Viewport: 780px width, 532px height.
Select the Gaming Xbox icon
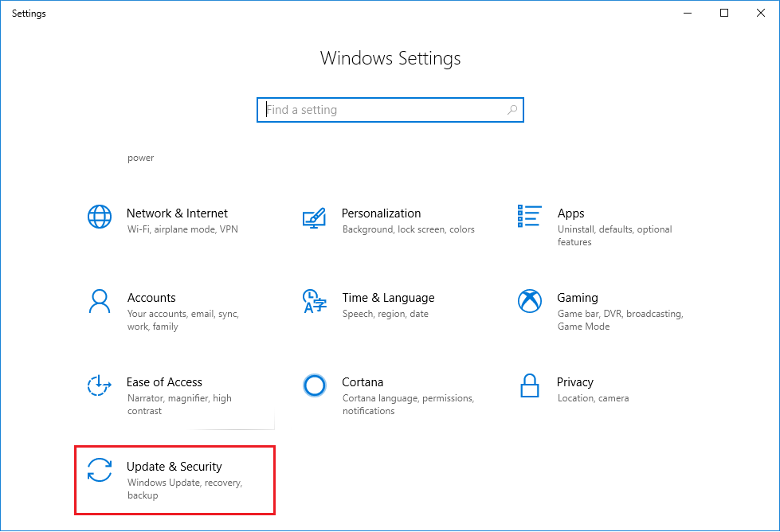529,301
